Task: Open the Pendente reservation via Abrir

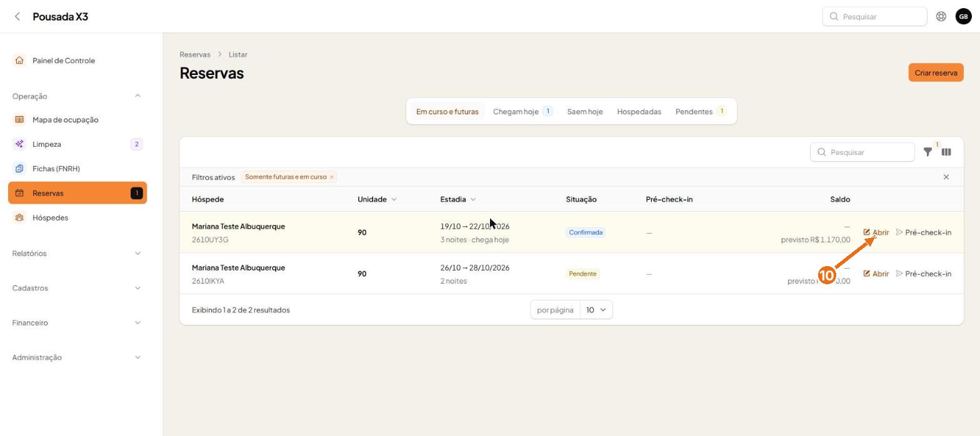Action: 876,273
